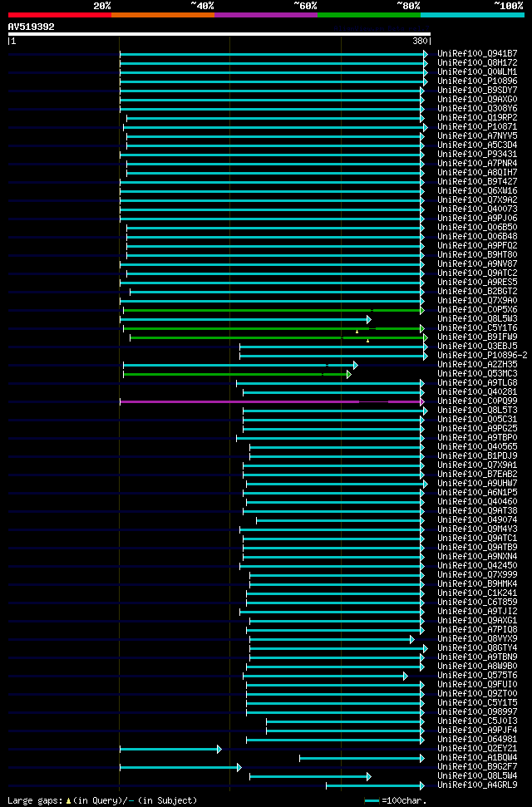Open hit UniRef100_P10896
Image resolution: width=532 pixels, height=807 pixels.
(x=477, y=81)
